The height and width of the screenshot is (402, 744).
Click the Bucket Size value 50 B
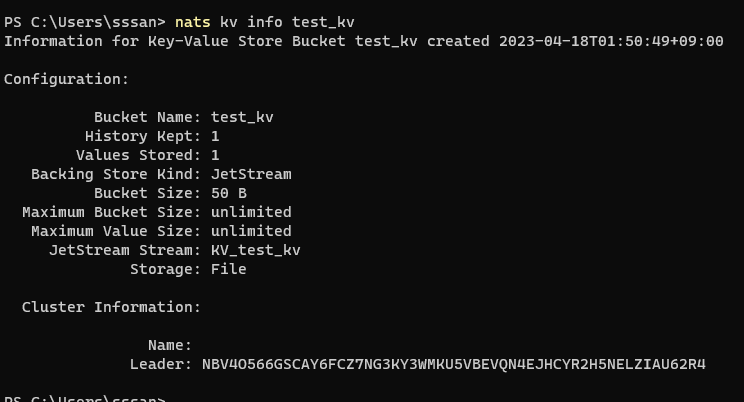[228, 193]
